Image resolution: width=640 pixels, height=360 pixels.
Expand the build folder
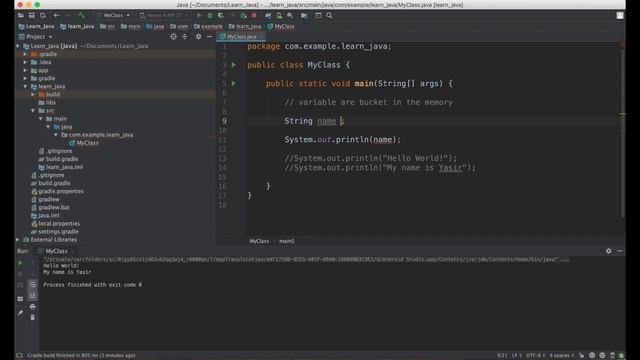click(x=33, y=94)
